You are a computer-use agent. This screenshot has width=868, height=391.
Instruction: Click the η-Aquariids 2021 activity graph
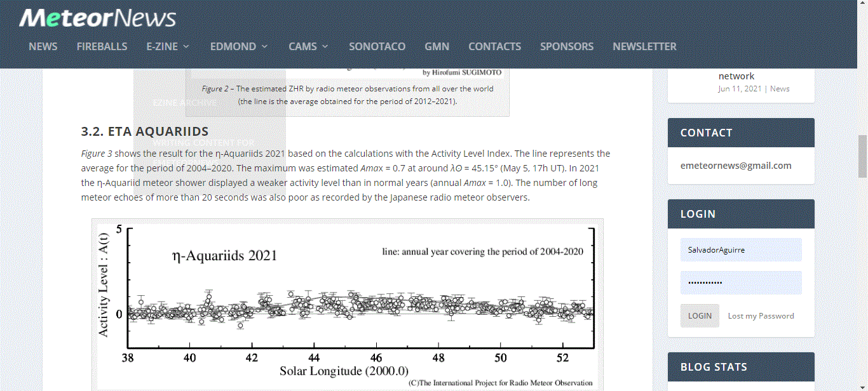[348, 305]
